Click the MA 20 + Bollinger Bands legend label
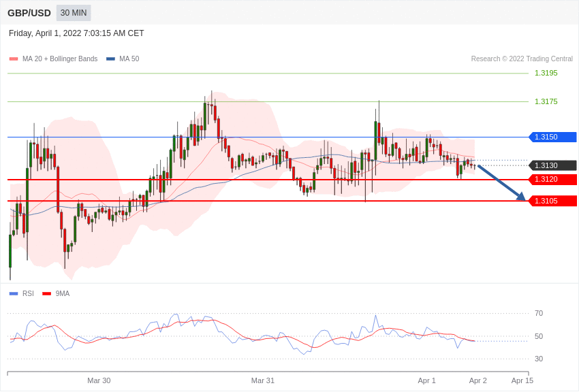579x392 pixels. coord(60,59)
